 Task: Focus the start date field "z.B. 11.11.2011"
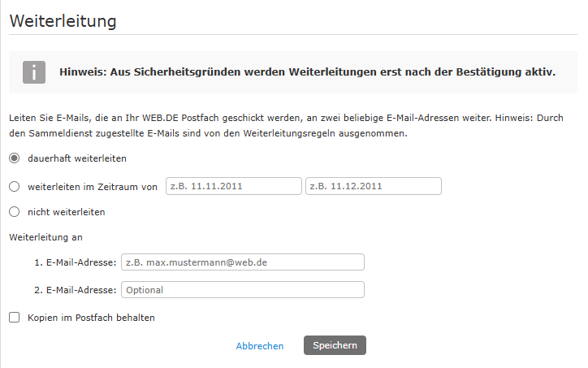(x=234, y=186)
